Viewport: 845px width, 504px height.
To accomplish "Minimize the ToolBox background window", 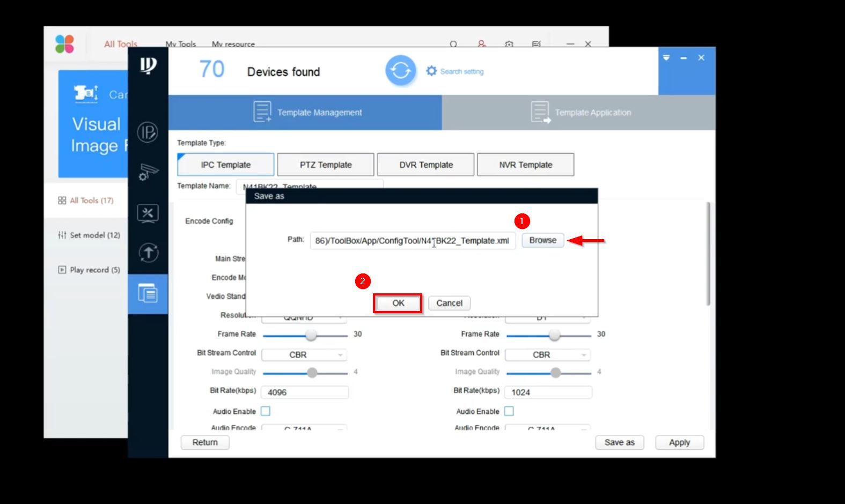I will (570, 44).
